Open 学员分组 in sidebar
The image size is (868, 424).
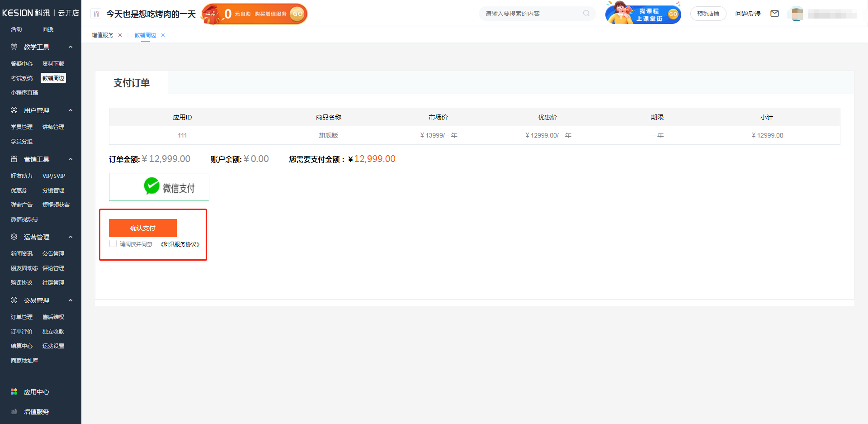[22, 142]
